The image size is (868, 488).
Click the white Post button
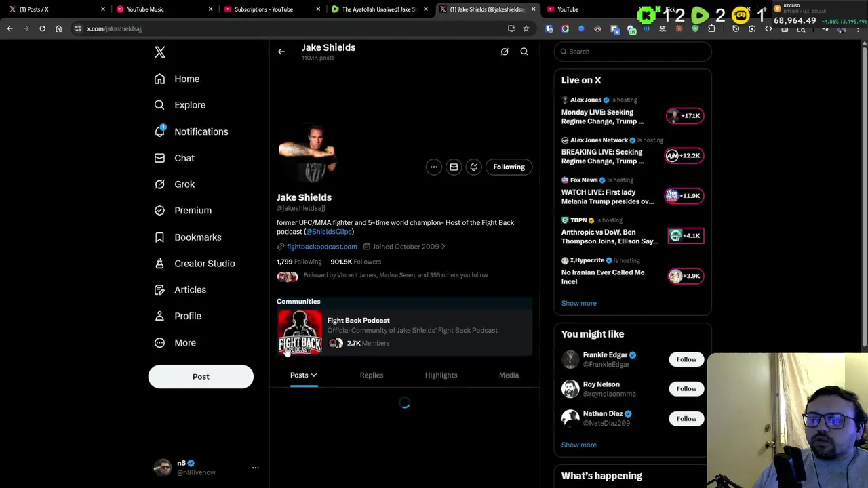click(x=201, y=377)
